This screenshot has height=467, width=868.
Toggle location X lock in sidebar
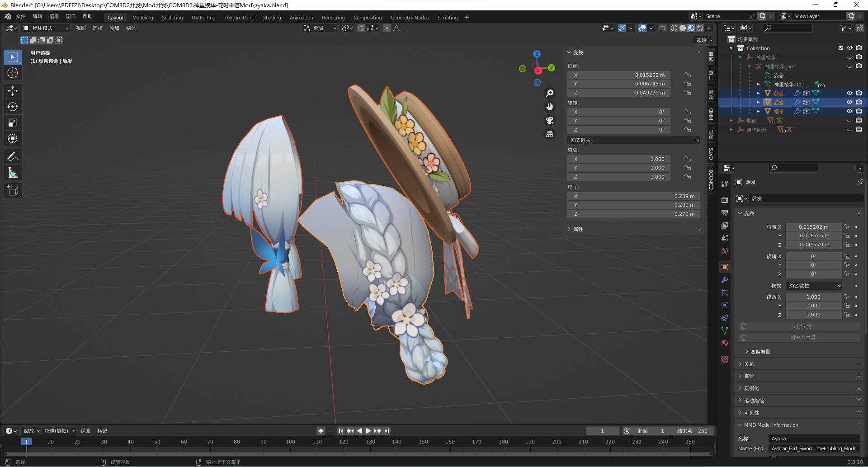[x=688, y=75]
